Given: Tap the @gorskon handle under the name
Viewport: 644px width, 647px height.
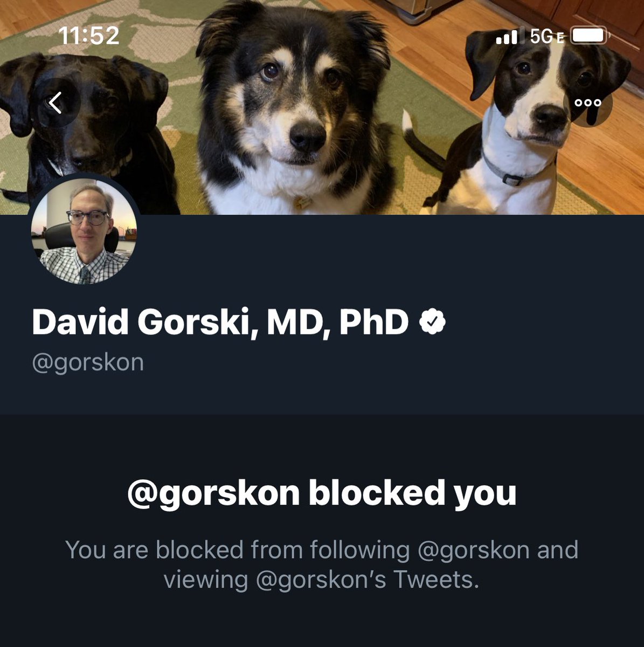Looking at the screenshot, I should click(x=88, y=362).
